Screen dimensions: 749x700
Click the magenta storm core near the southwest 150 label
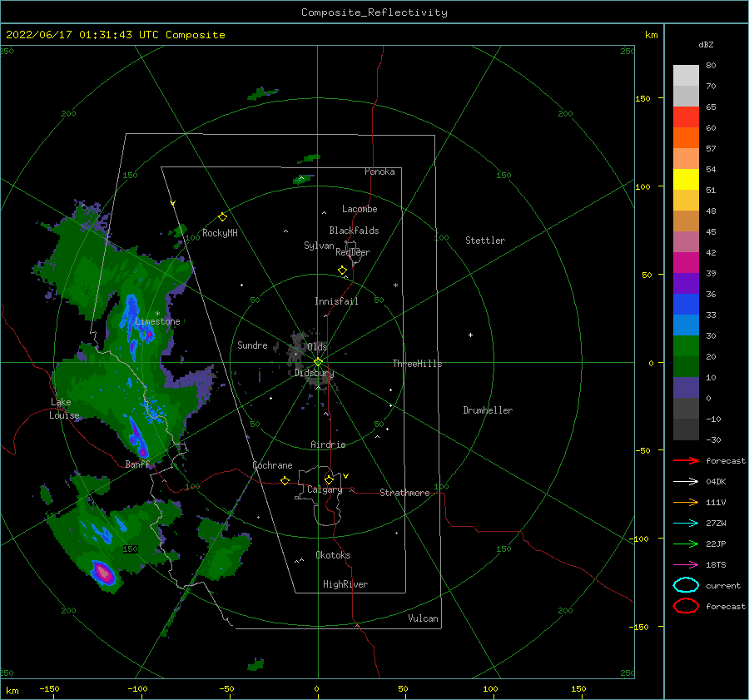[102, 572]
